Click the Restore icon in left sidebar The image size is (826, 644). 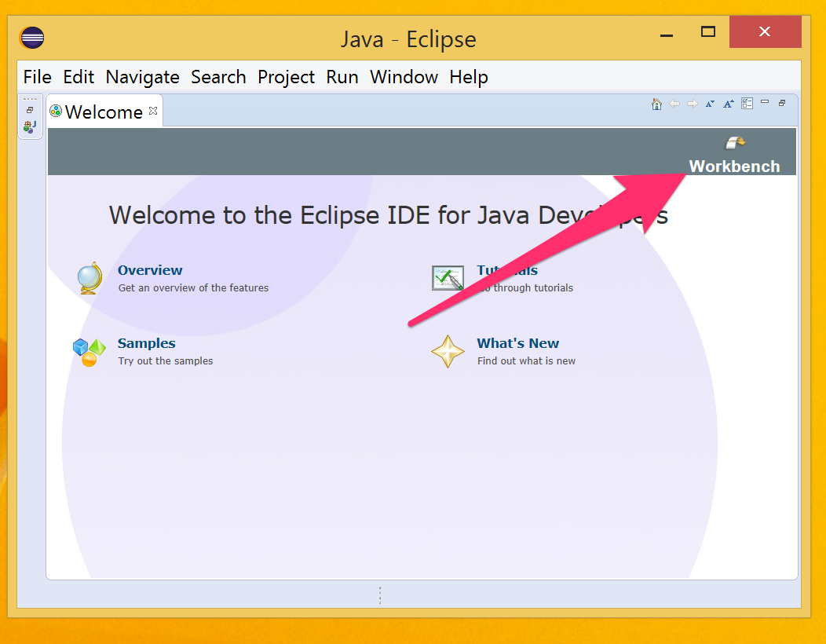(30, 111)
